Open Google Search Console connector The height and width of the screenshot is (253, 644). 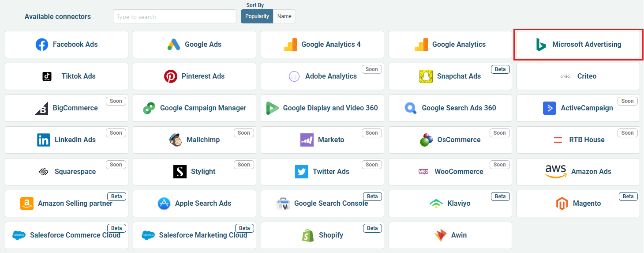(322, 204)
